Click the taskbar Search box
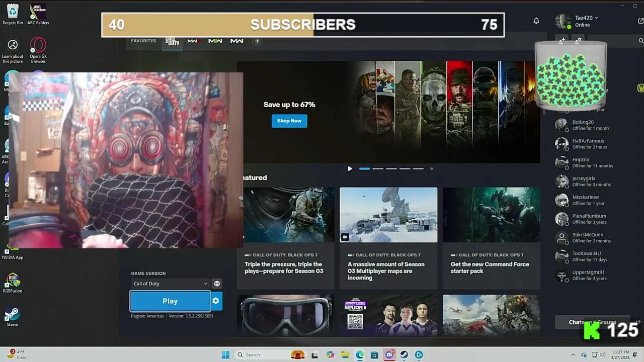 coord(271,355)
